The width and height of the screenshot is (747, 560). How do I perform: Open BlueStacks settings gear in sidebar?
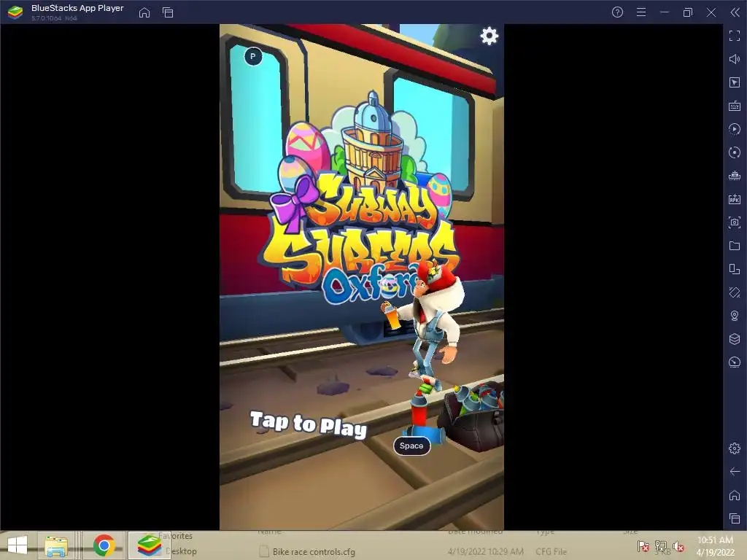(x=735, y=448)
